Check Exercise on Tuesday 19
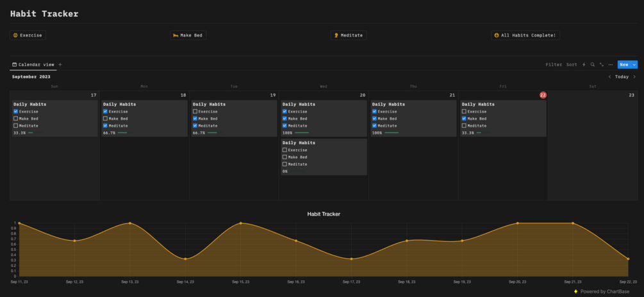644x297 pixels. point(195,111)
